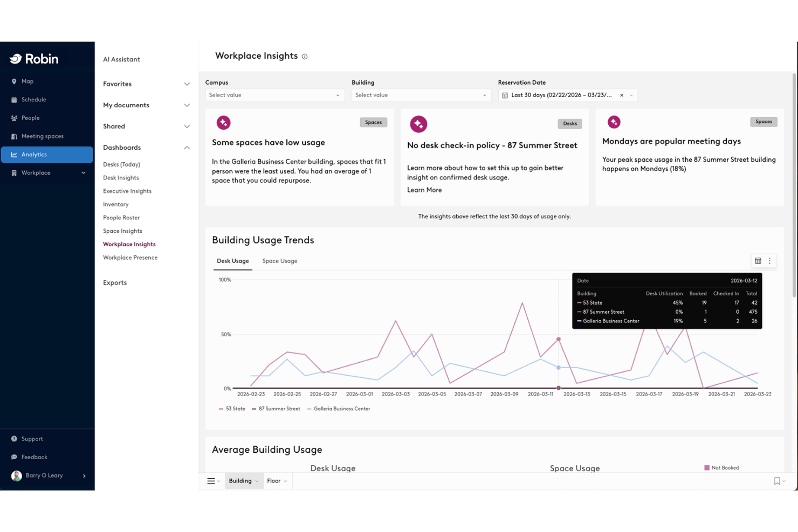The height and width of the screenshot is (532, 798).
Task: Click the 2026-03-05 x-axis date label
Action: tap(432, 395)
